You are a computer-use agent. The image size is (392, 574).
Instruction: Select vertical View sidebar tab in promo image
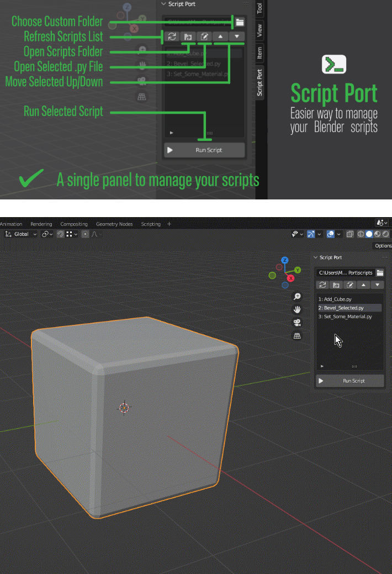(x=259, y=30)
